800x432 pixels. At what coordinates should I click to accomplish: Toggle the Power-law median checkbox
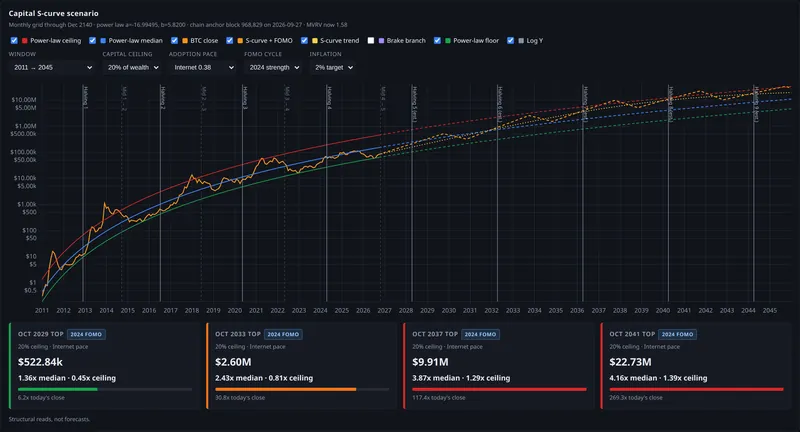point(92,40)
